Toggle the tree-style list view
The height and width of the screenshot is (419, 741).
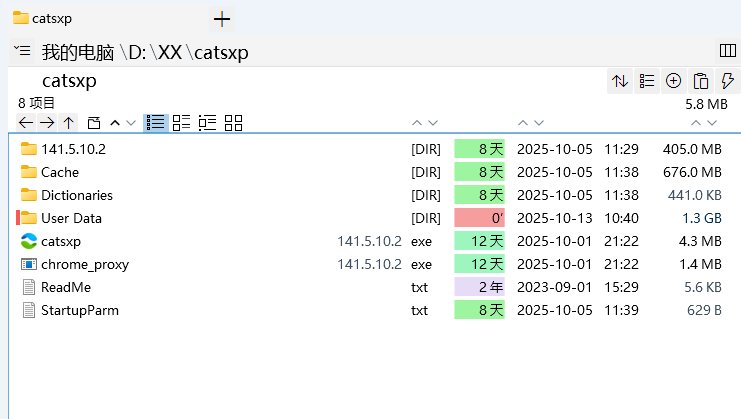pyautogui.click(x=208, y=123)
